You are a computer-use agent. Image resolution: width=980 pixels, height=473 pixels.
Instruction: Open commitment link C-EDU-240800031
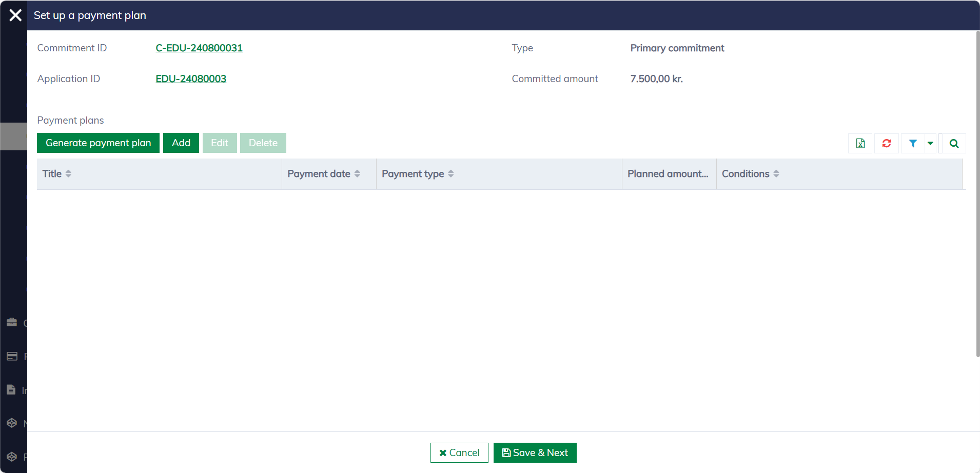(199, 48)
